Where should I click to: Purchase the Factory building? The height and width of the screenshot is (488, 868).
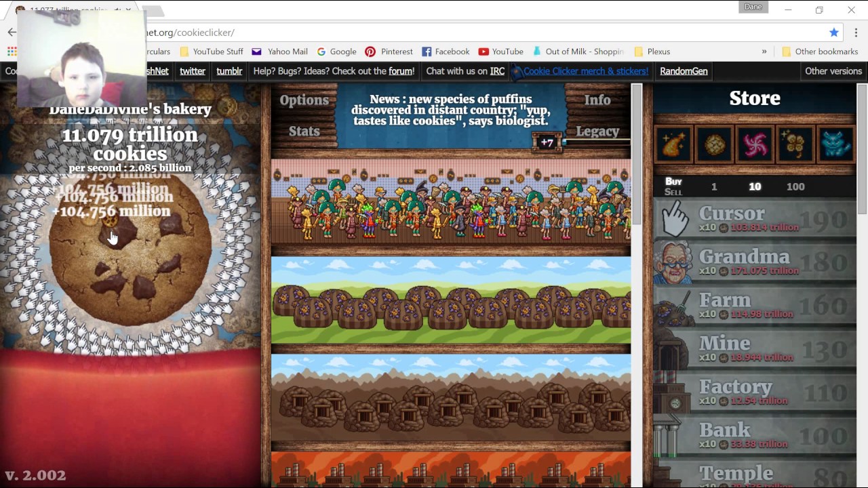755,393
